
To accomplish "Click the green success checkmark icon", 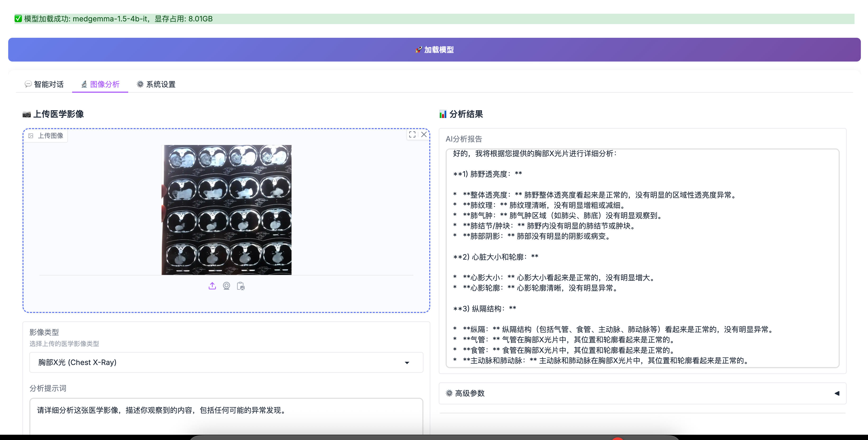I will click(18, 18).
